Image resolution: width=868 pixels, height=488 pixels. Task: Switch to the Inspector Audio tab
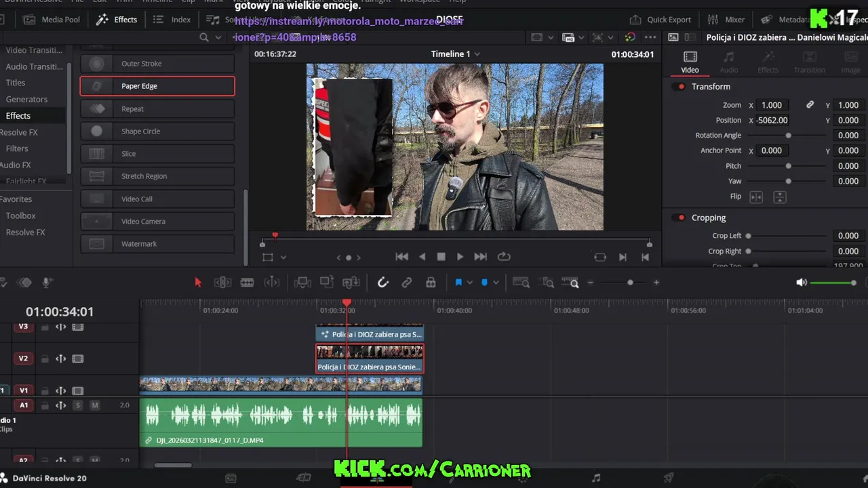point(729,62)
